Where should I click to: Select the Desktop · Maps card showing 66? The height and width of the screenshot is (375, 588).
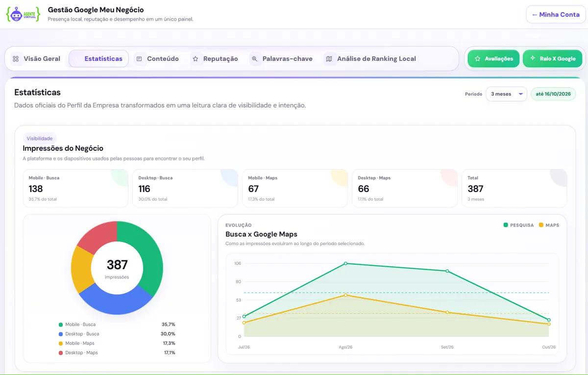(405, 188)
